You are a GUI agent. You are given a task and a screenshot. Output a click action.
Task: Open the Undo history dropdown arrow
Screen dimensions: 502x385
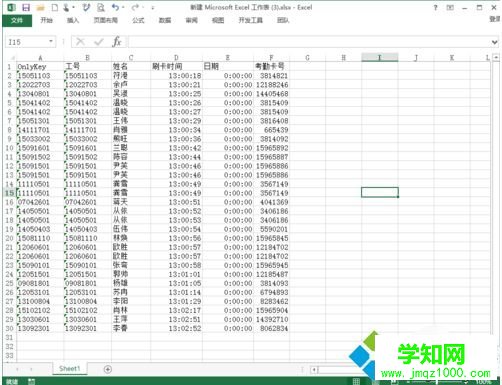(123, 7)
